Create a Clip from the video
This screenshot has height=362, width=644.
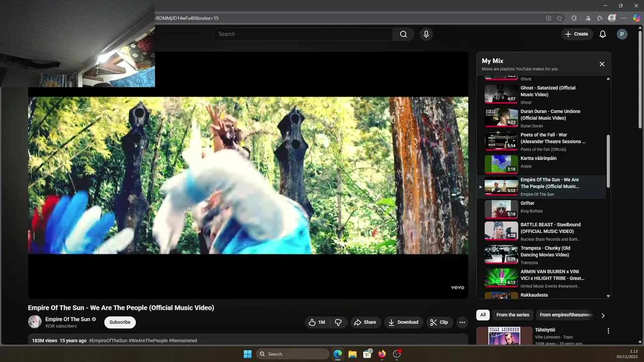coord(439,322)
